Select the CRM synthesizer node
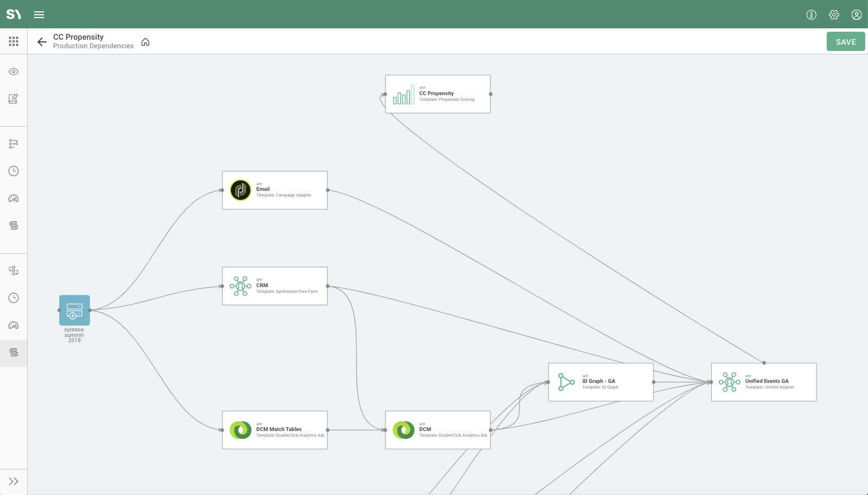Viewport: 868px width, 495px height. [x=274, y=286]
